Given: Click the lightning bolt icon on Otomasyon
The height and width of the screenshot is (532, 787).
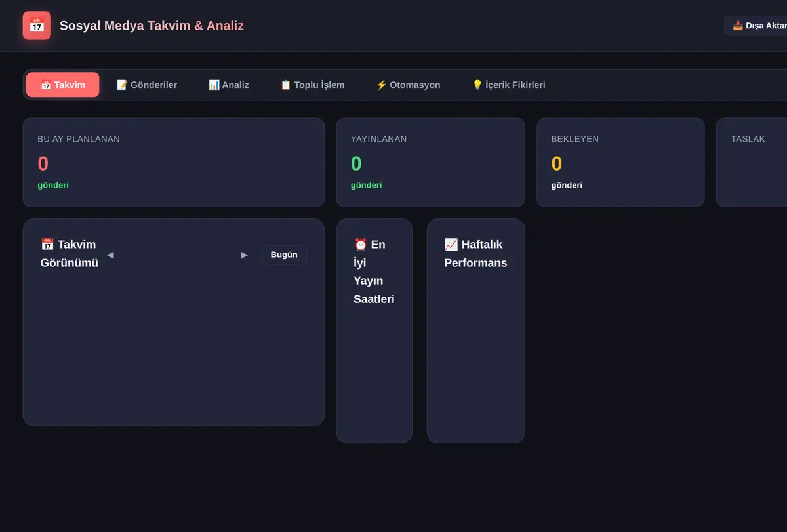Looking at the screenshot, I should 381,85.
